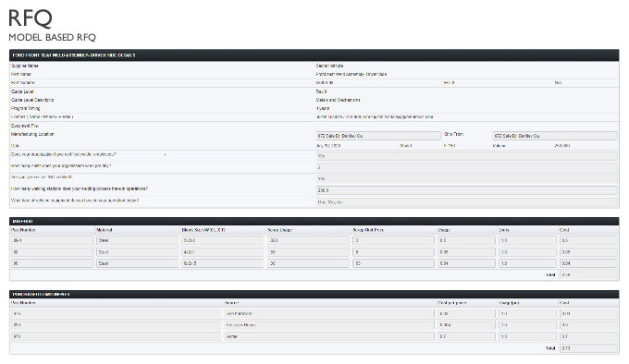Click the Purchased Components section header bar
The image size is (629, 364).
tap(314, 294)
